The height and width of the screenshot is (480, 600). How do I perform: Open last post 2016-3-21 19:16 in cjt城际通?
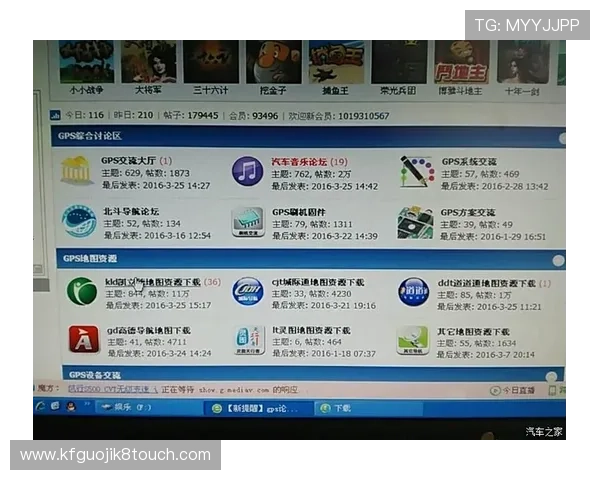pyautogui.click(x=343, y=305)
